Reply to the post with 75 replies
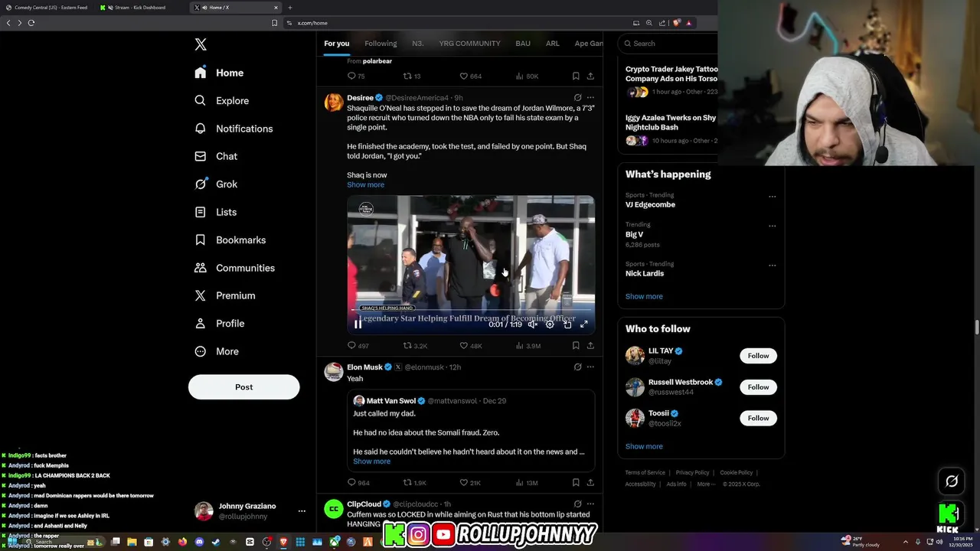 (x=356, y=77)
